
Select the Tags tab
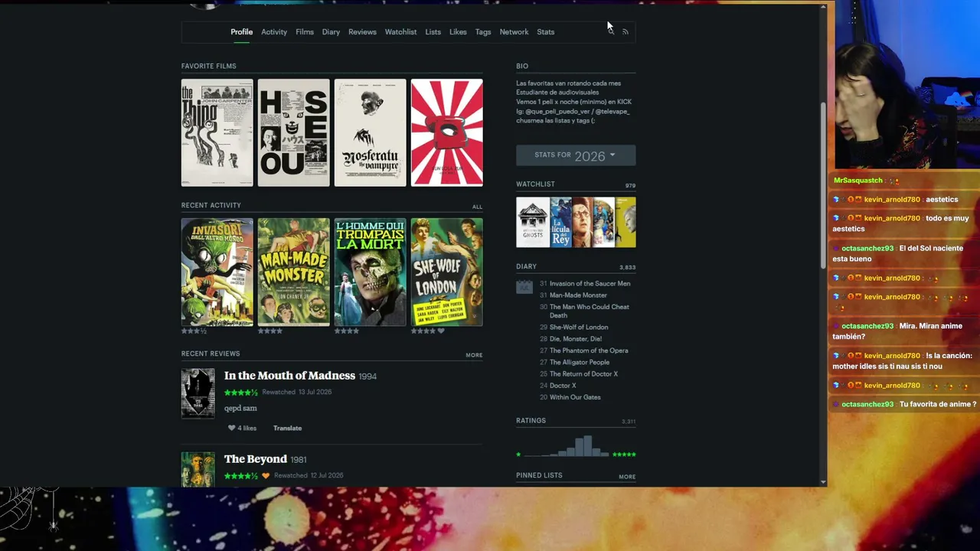coord(483,32)
